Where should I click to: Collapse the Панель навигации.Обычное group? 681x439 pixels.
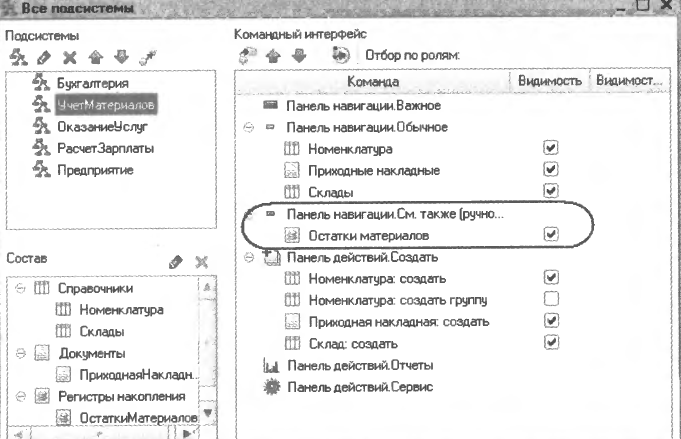(249, 128)
